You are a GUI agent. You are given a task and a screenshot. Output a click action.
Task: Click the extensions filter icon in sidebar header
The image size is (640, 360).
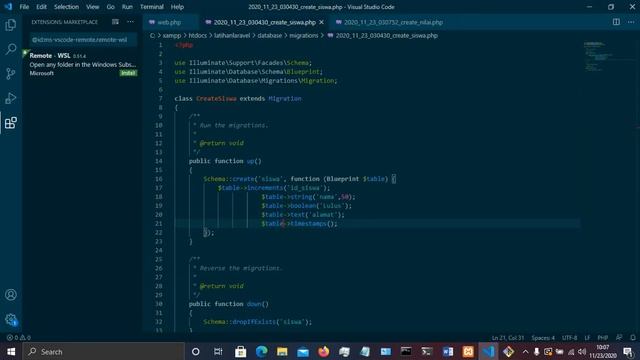(116, 22)
